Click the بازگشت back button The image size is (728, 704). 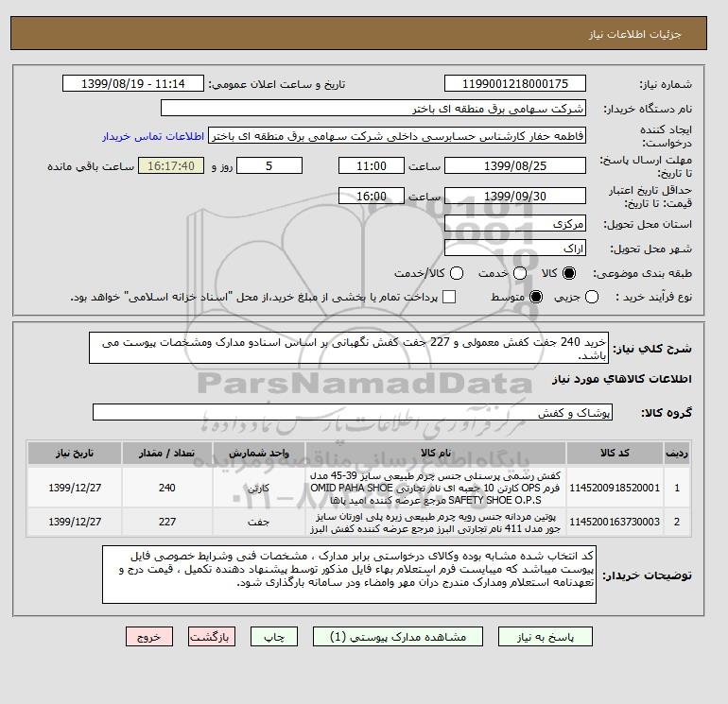coord(211,637)
